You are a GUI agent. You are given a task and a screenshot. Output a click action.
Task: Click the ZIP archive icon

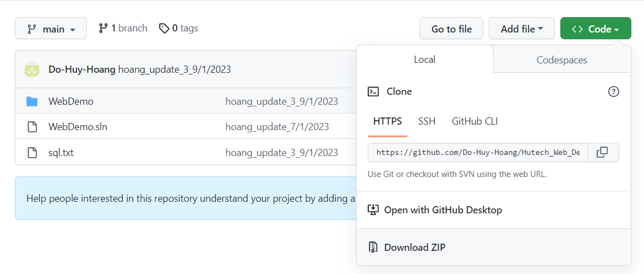[373, 247]
